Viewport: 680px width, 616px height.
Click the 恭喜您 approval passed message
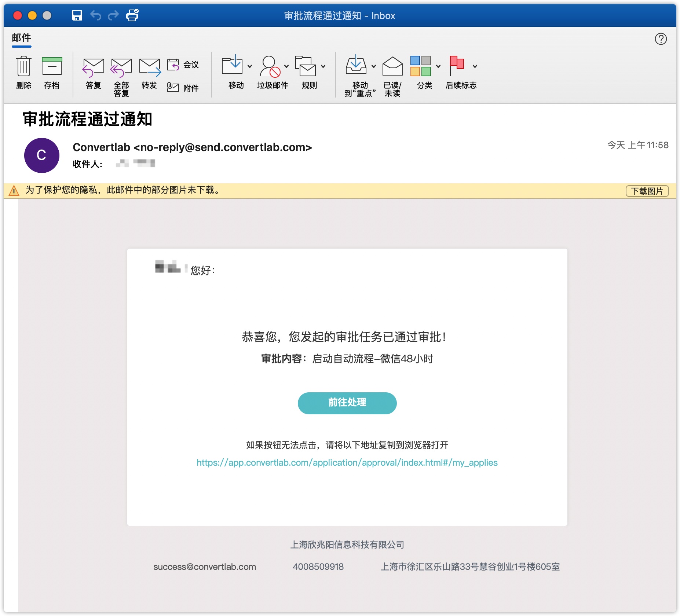pos(344,337)
